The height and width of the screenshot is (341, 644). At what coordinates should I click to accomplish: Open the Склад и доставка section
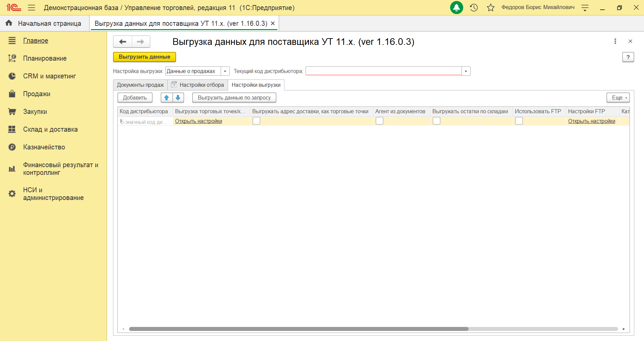(x=50, y=129)
